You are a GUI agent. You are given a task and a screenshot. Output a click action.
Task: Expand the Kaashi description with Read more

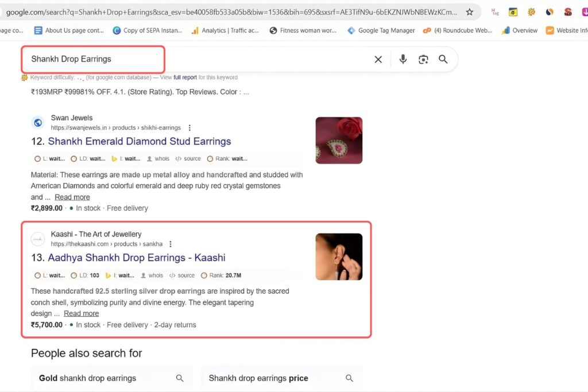[81, 313]
